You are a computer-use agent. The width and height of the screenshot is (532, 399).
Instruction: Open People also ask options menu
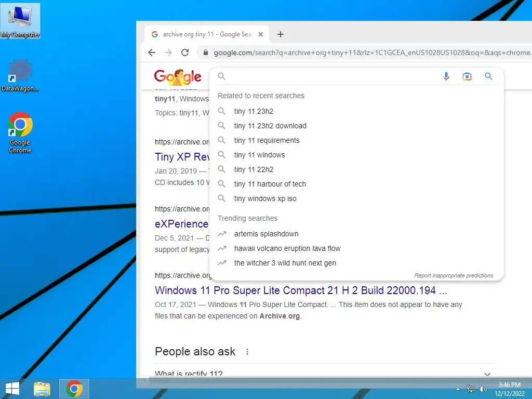pos(247,352)
